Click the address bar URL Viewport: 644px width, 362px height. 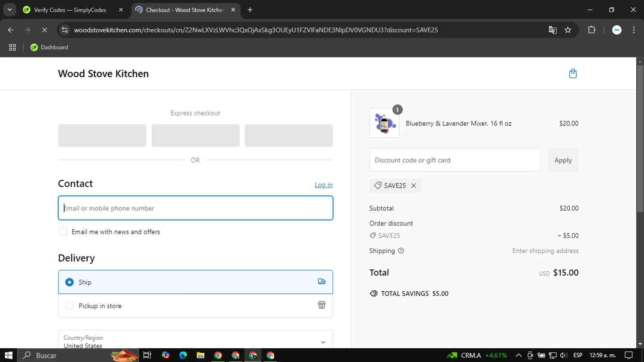coord(256,30)
